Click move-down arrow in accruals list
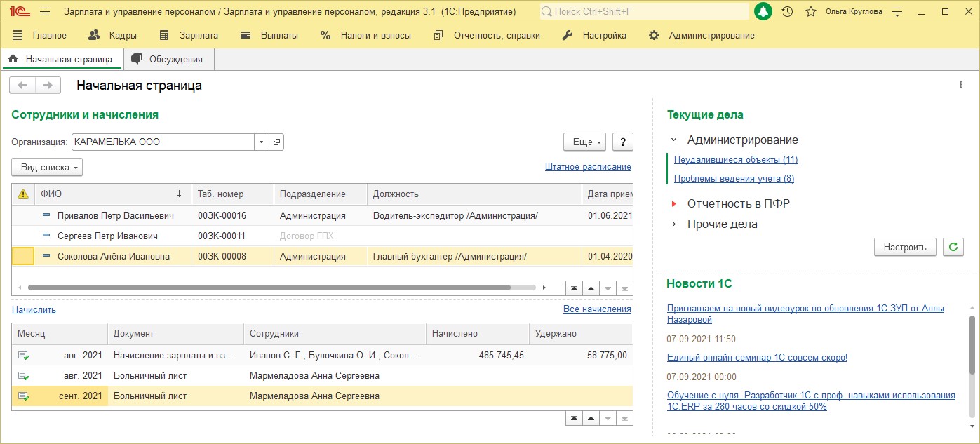 click(x=608, y=417)
